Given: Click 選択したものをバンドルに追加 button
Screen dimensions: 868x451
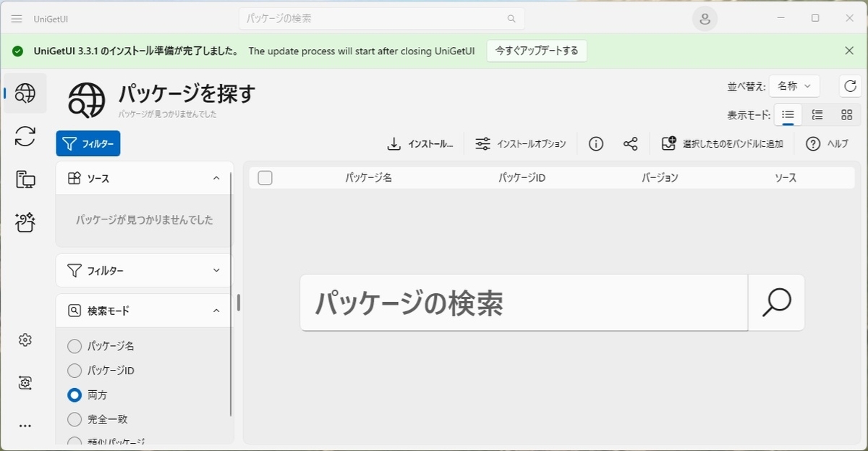Looking at the screenshot, I should (723, 144).
